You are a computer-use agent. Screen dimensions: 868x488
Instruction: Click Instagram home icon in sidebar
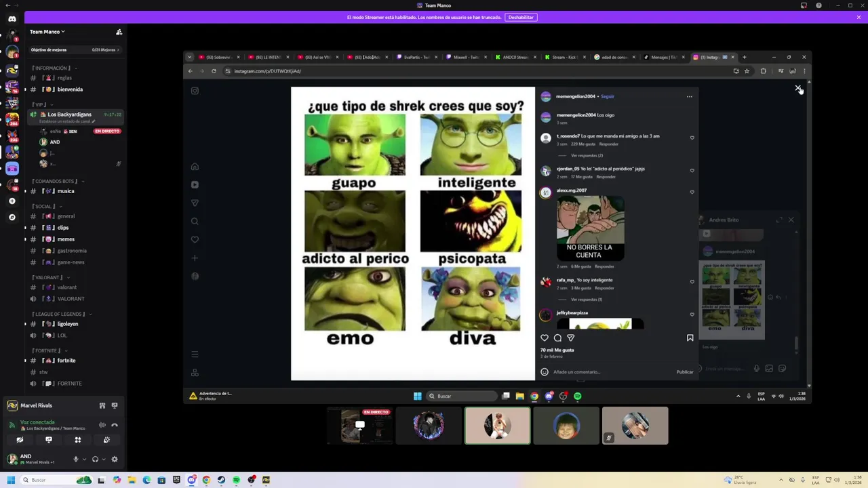tap(195, 167)
